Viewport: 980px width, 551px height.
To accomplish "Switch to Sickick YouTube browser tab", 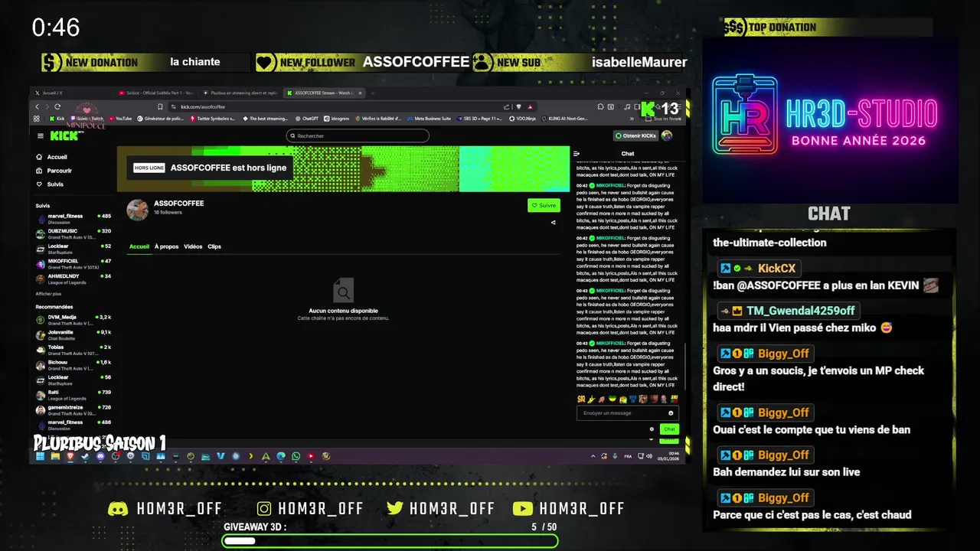I will point(157,93).
